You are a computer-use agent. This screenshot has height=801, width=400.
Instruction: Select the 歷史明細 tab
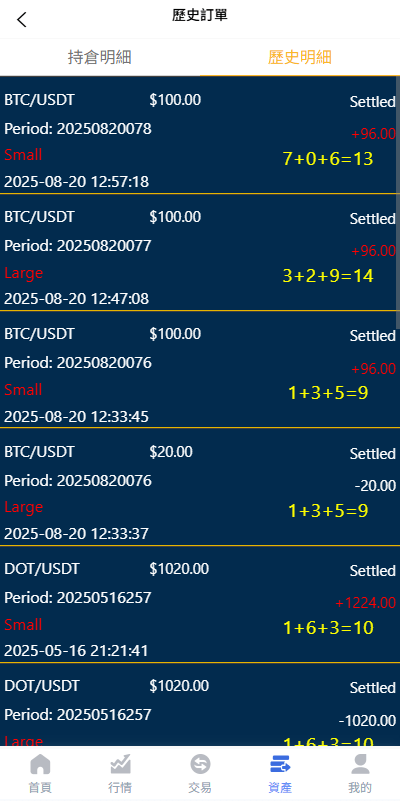300,57
